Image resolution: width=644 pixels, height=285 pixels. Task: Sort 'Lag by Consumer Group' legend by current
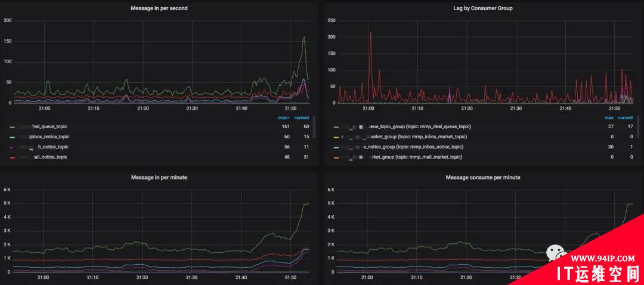click(626, 118)
